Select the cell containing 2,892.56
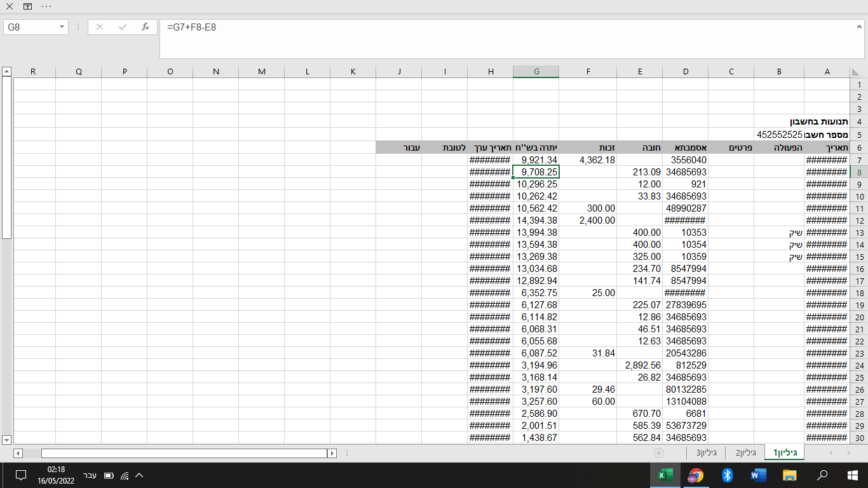The height and width of the screenshot is (488, 868). click(640, 365)
